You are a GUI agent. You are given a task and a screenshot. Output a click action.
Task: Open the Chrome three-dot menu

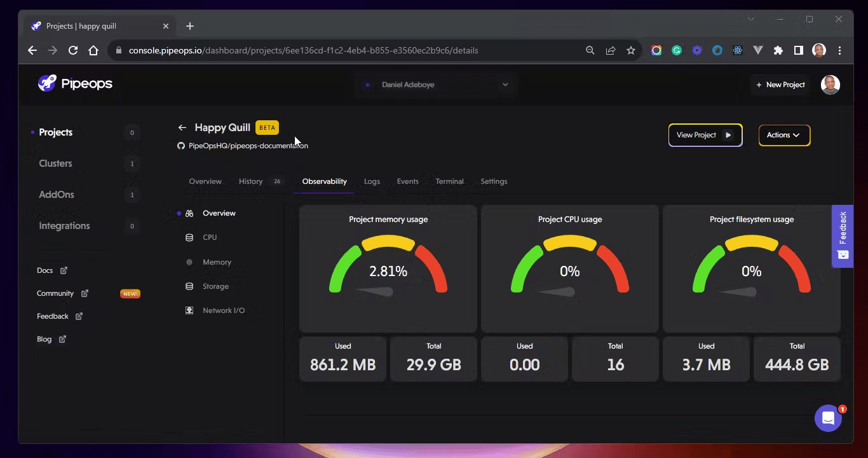(x=840, y=50)
